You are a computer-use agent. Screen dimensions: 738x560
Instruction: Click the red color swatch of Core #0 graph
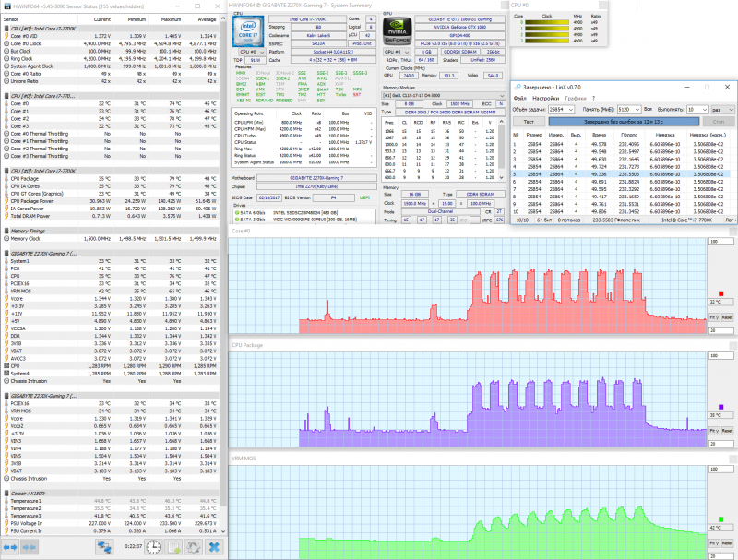(x=720, y=293)
